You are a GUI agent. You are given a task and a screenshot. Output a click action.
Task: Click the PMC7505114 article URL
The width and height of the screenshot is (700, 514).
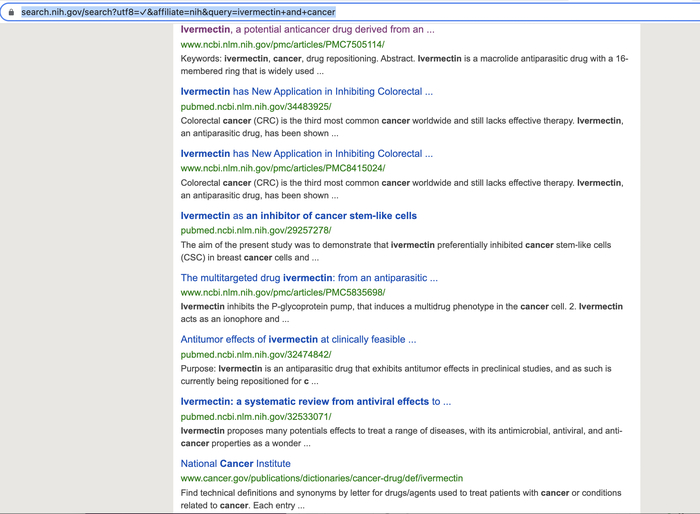(x=282, y=45)
